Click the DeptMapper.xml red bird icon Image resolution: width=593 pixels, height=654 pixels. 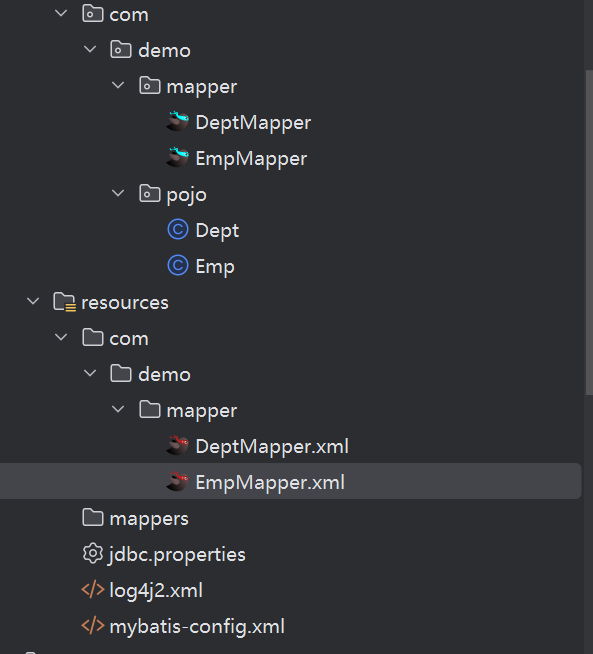coord(178,445)
